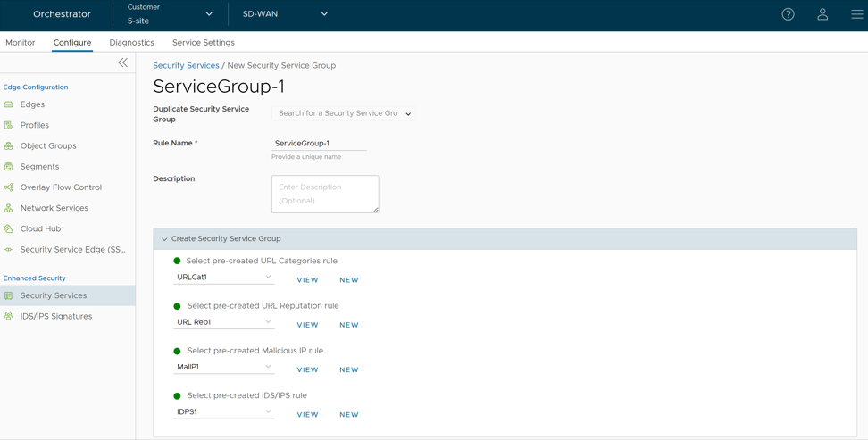Click the Cloud Hub sidebar icon

(9, 228)
